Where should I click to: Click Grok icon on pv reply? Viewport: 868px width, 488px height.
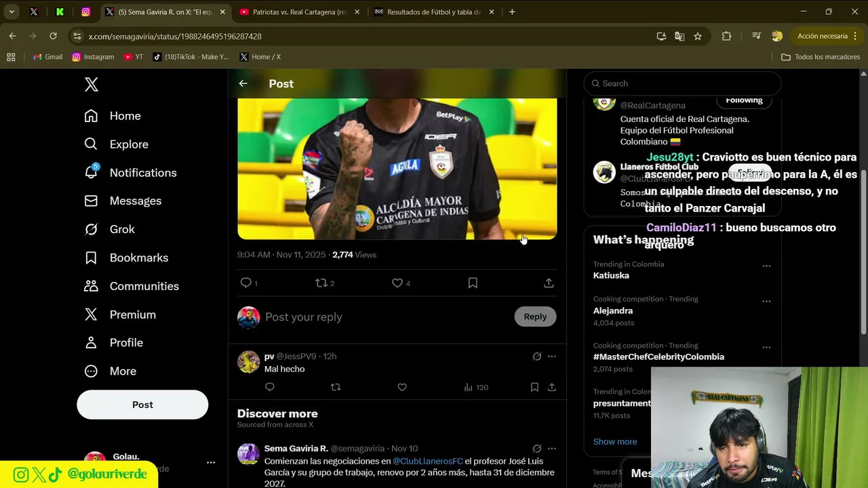(537, 357)
